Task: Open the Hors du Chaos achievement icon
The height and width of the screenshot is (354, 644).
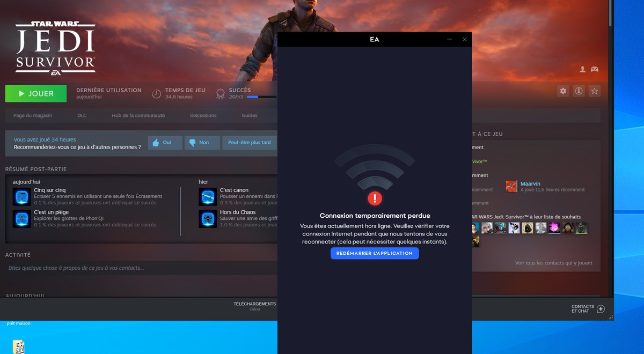Action: (208, 219)
